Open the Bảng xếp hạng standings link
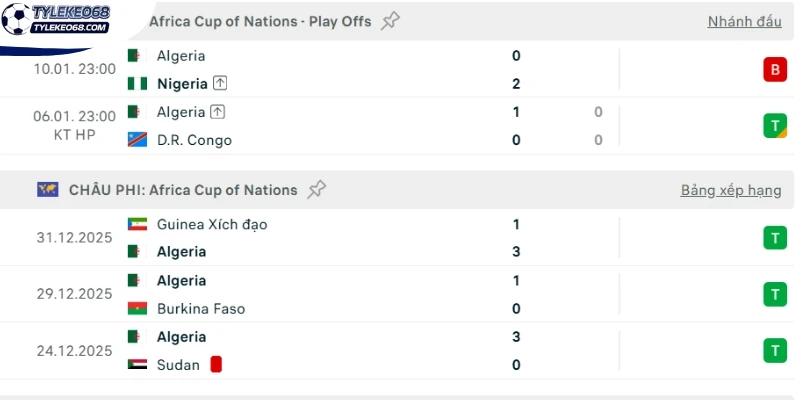Image resolution: width=800 pixels, height=400 pixels. [x=731, y=190]
